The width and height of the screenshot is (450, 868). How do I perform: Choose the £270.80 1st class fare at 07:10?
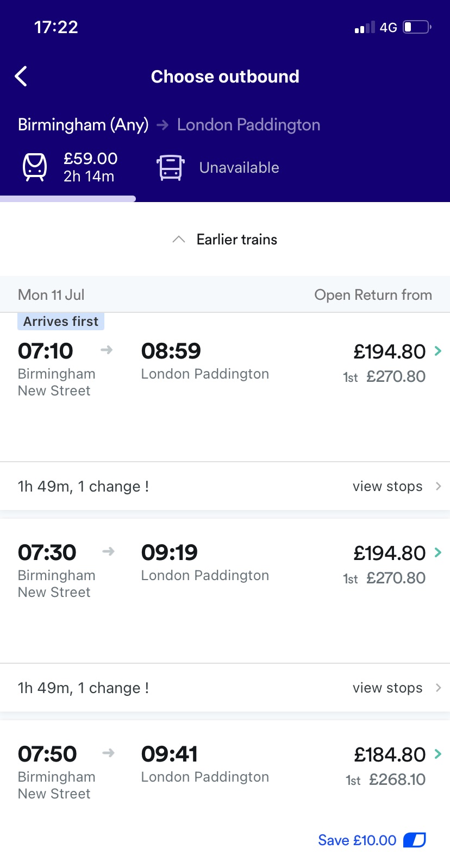[x=395, y=376]
